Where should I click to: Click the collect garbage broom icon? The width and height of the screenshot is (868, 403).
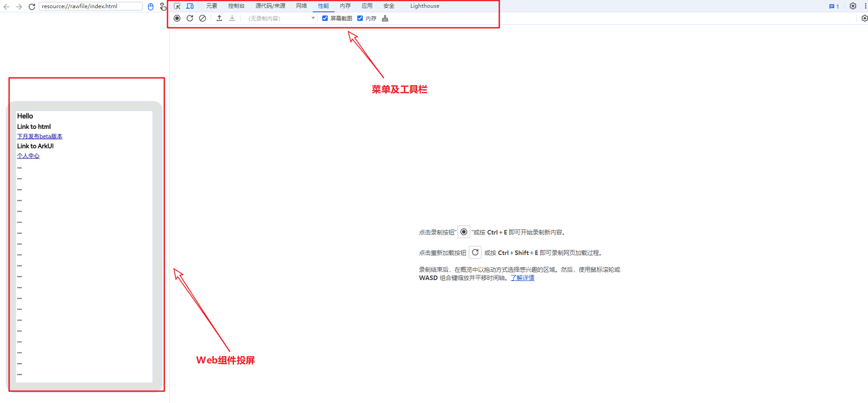(x=385, y=18)
